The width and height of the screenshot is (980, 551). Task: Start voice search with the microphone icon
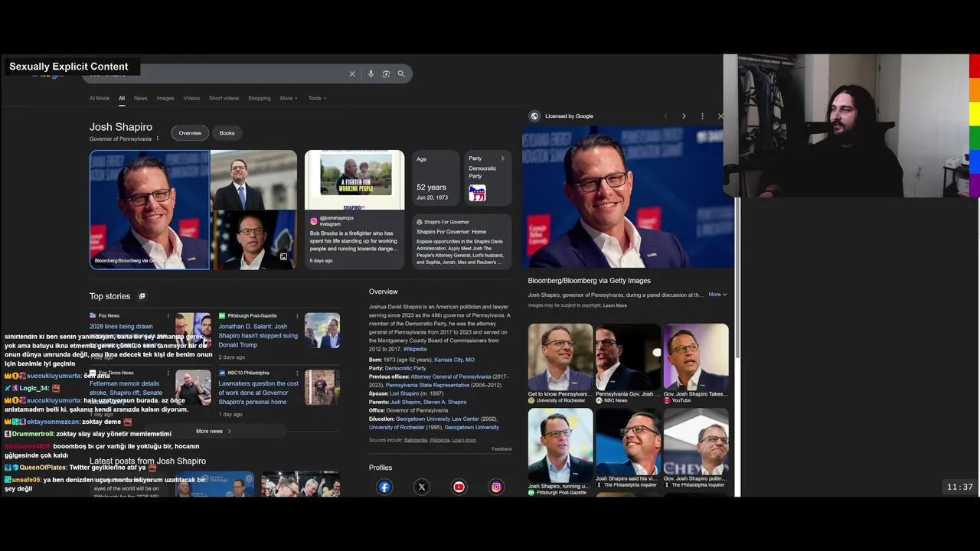pos(371,74)
